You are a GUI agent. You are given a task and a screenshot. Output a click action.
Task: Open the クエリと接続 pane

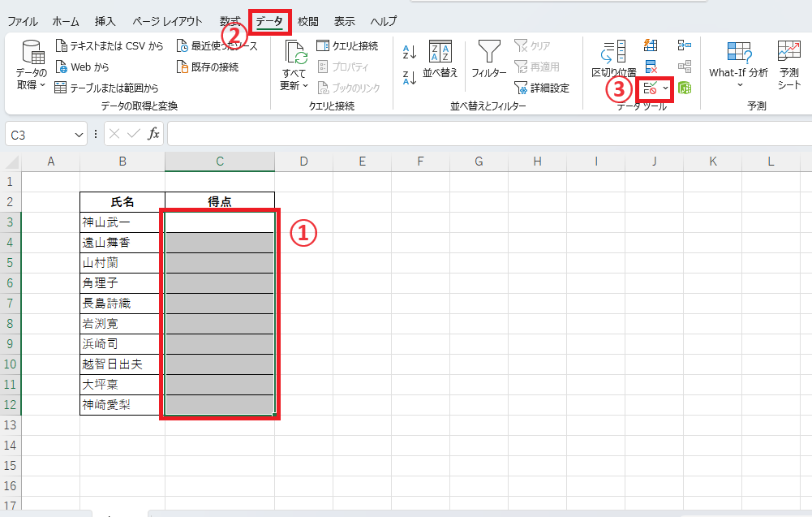click(x=347, y=46)
